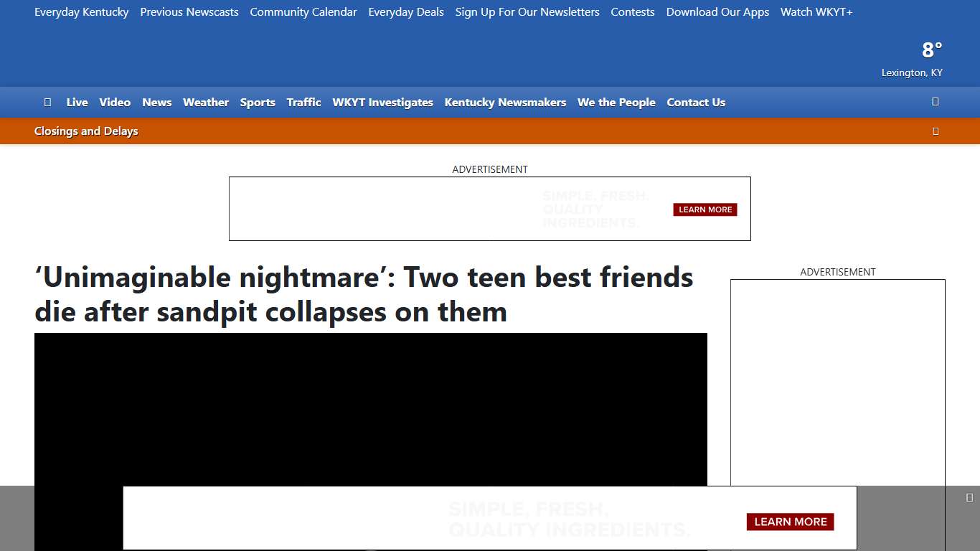This screenshot has height=551, width=980.
Task: Open the article headline about sandpit collapse
Action: coord(364,294)
